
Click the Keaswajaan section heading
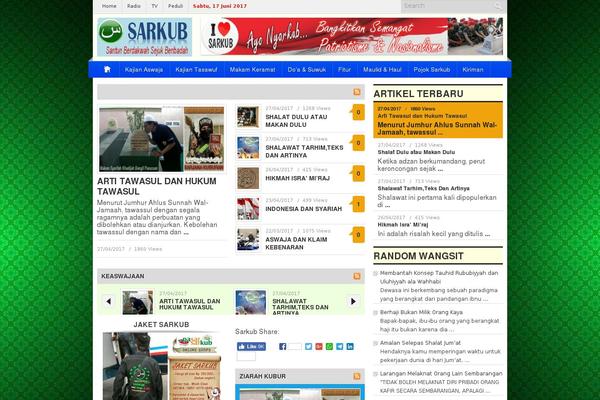pos(123,276)
